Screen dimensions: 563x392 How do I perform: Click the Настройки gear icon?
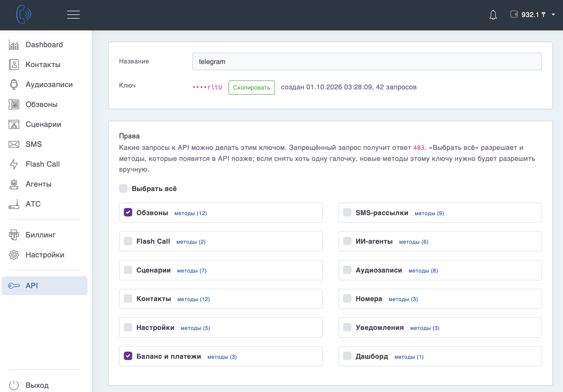point(14,255)
